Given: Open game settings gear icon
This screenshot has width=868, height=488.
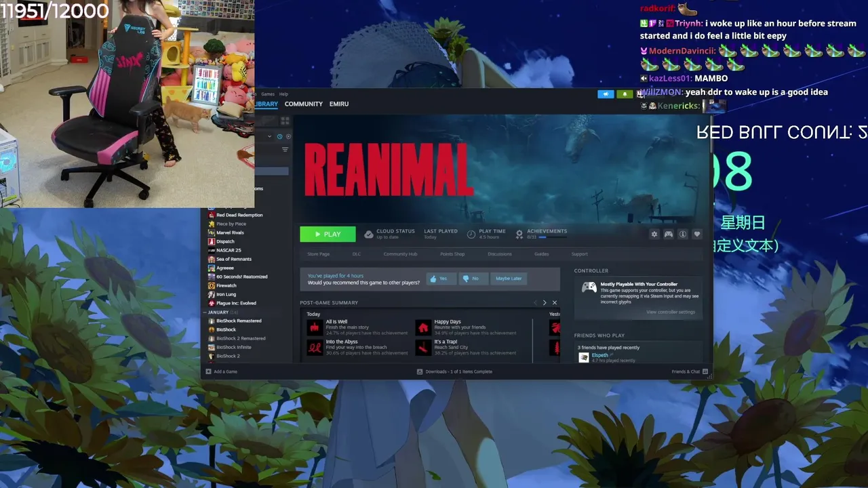Looking at the screenshot, I should [x=654, y=234].
